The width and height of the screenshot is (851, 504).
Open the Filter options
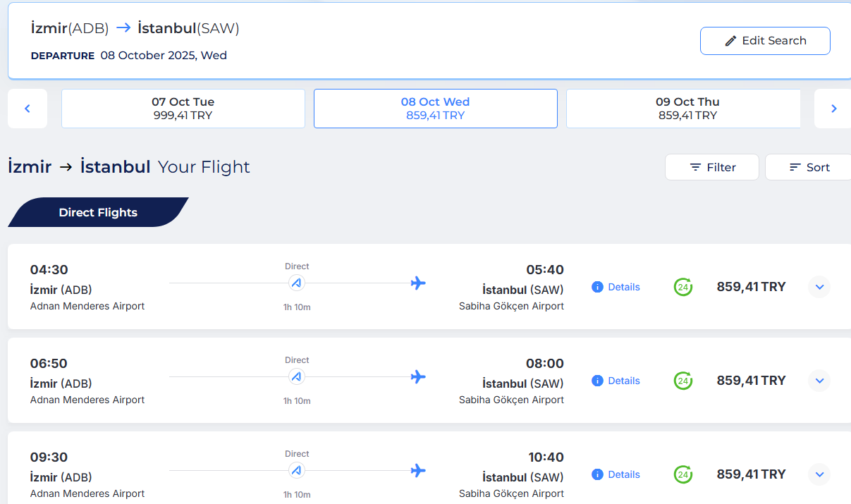pos(712,167)
